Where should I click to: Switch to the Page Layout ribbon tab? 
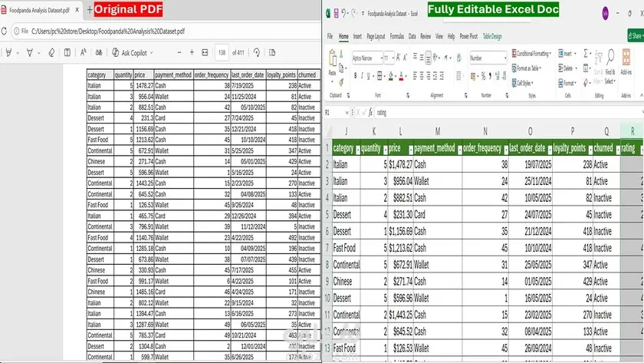[376, 36]
